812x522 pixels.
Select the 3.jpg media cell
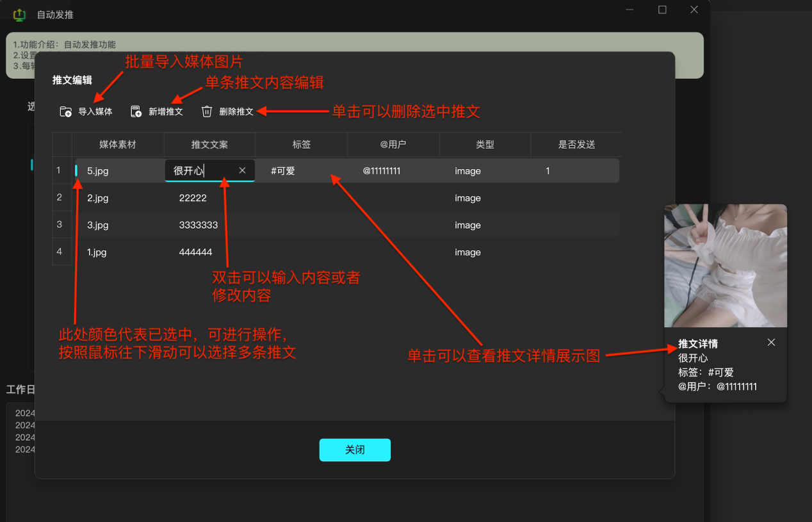click(98, 225)
